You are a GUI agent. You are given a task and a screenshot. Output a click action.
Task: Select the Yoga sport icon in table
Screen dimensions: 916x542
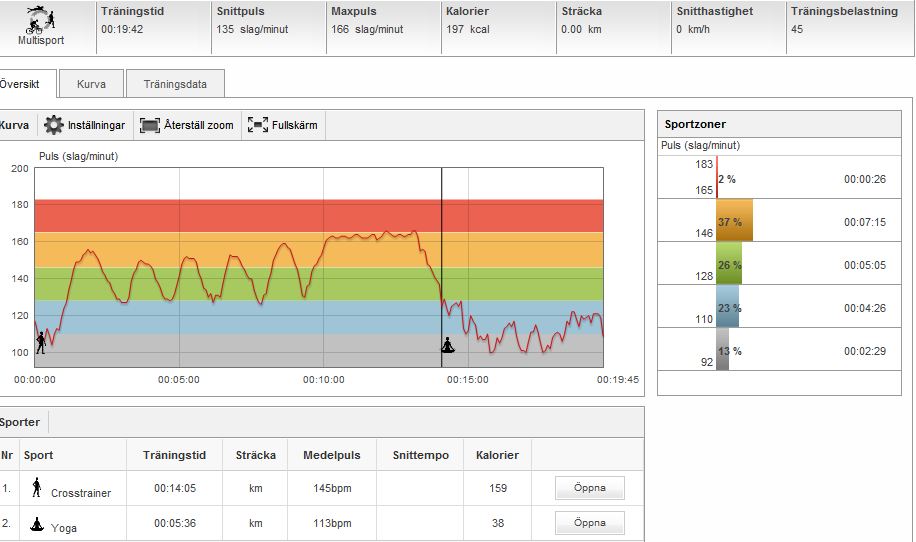point(37,522)
